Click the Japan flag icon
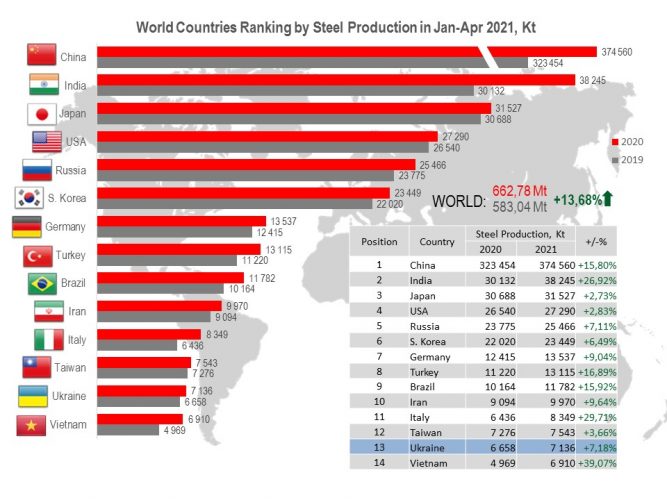Screen dimensions: 667x500 coord(42,114)
